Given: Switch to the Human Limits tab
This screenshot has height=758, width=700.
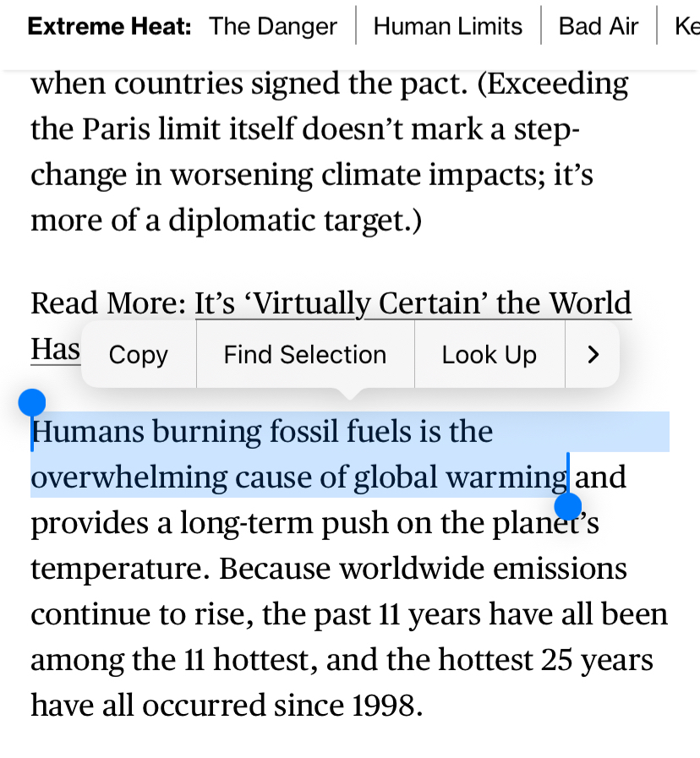Looking at the screenshot, I should [447, 26].
